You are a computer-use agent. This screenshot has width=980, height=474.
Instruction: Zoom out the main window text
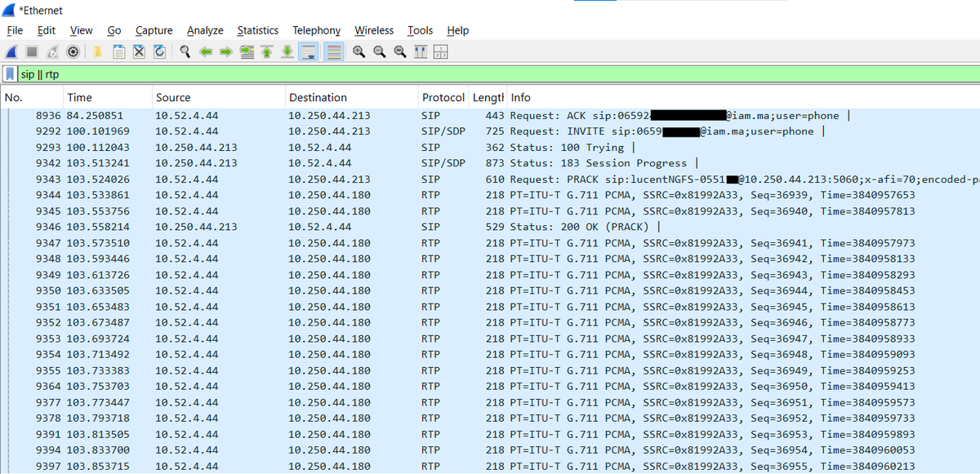click(x=380, y=51)
